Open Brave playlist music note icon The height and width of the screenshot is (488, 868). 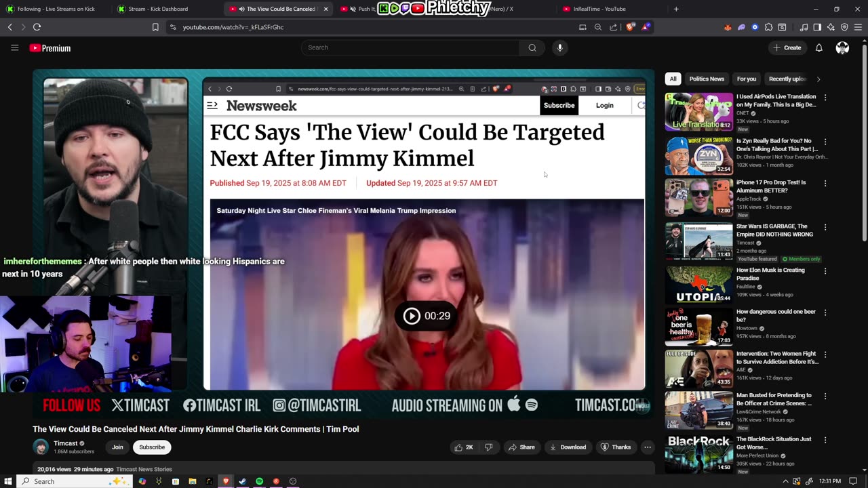click(804, 27)
